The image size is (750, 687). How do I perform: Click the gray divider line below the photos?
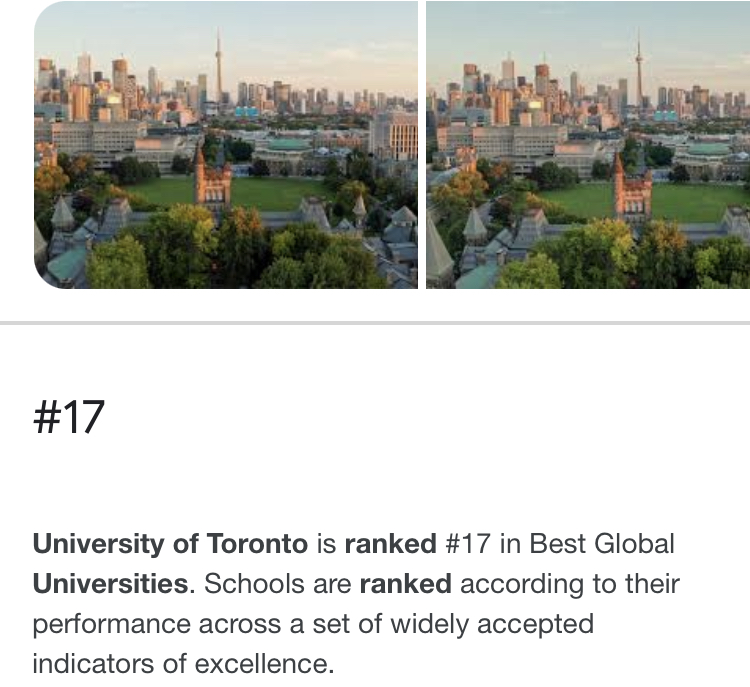point(375,323)
